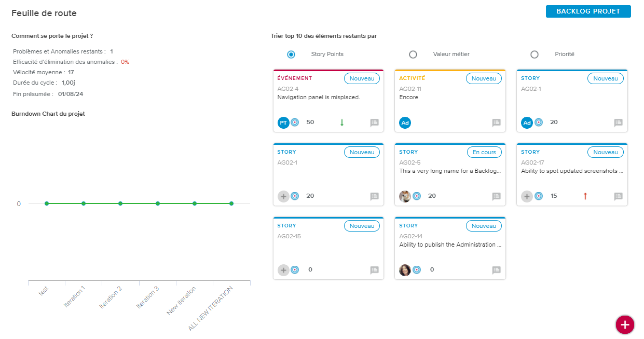Open the Nouveau status dropdown on AG02-4
The height and width of the screenshot is (339, 644).
coord(362,78)
